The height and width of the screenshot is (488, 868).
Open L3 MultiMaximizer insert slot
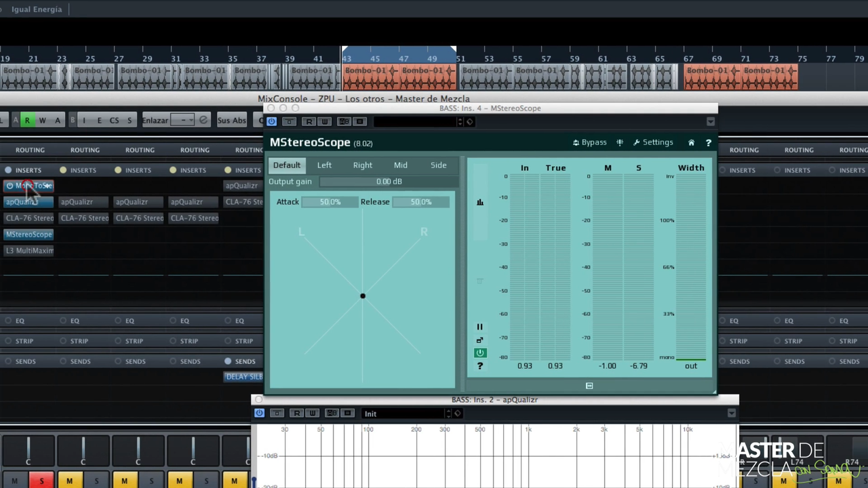click(28, 251)
